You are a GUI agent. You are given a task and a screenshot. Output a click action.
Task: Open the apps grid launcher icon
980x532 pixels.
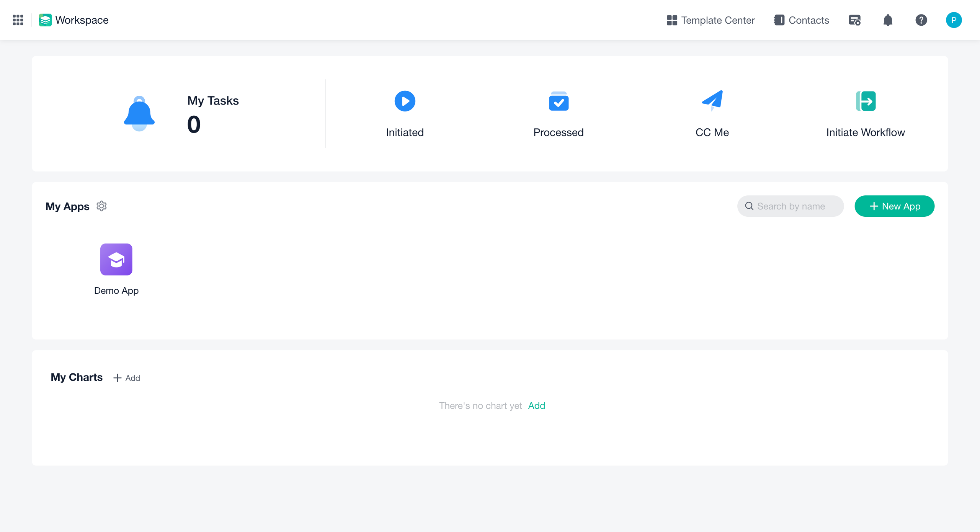click(x=18, y=20)
